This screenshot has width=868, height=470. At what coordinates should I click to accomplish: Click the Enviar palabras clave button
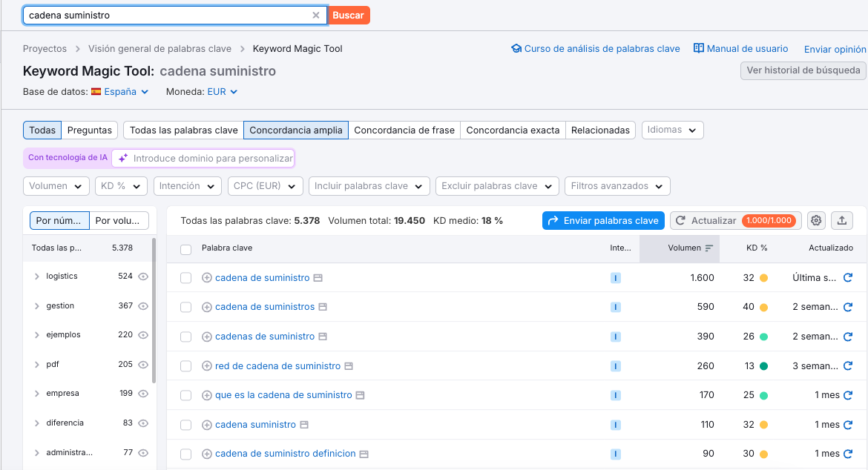605,220
